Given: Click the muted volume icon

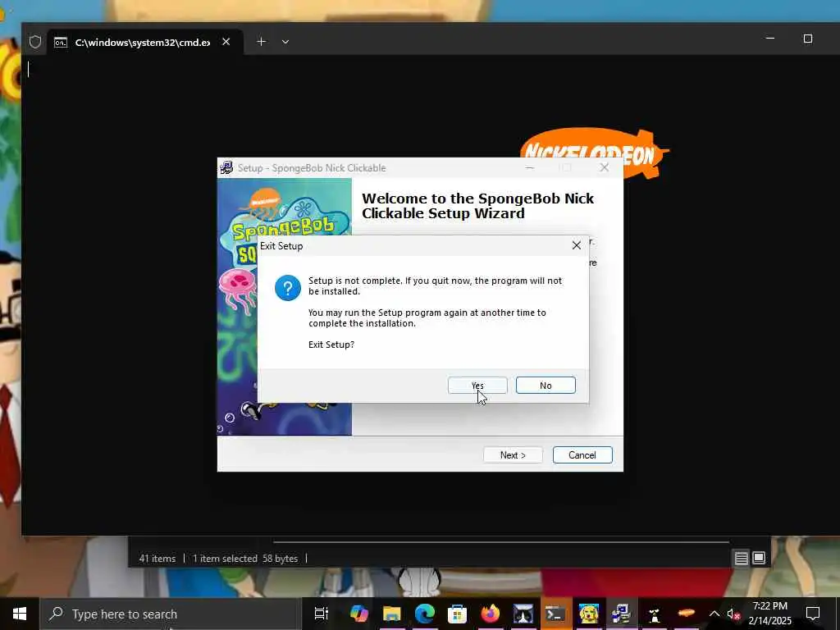Looking at the screenshot, I should tap(733, 614).
